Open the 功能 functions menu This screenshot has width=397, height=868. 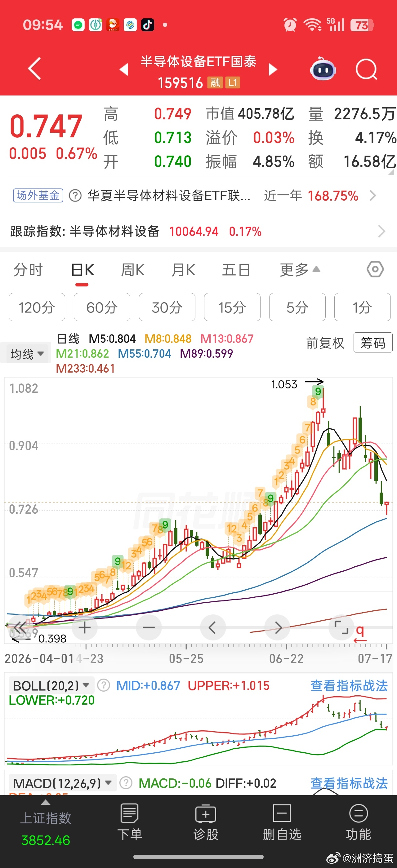(358, 822)
